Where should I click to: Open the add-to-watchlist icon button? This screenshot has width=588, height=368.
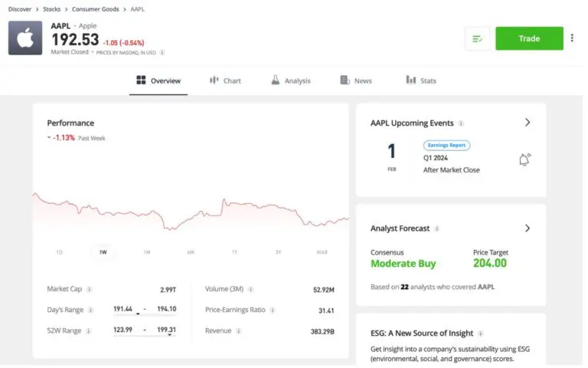click(477, 38)
